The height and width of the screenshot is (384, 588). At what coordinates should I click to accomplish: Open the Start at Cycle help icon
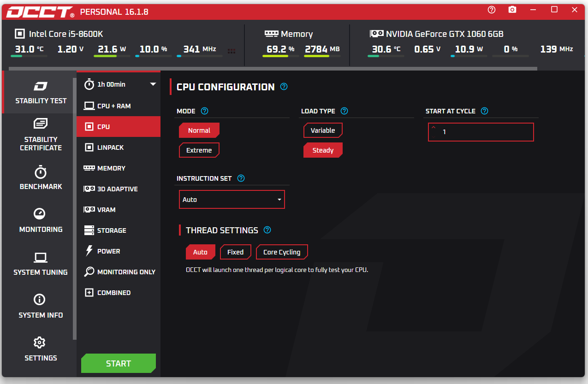(x=484, y=111)
